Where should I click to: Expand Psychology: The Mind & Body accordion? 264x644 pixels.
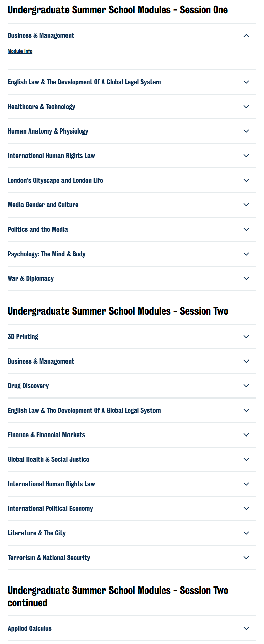[47, 254]
